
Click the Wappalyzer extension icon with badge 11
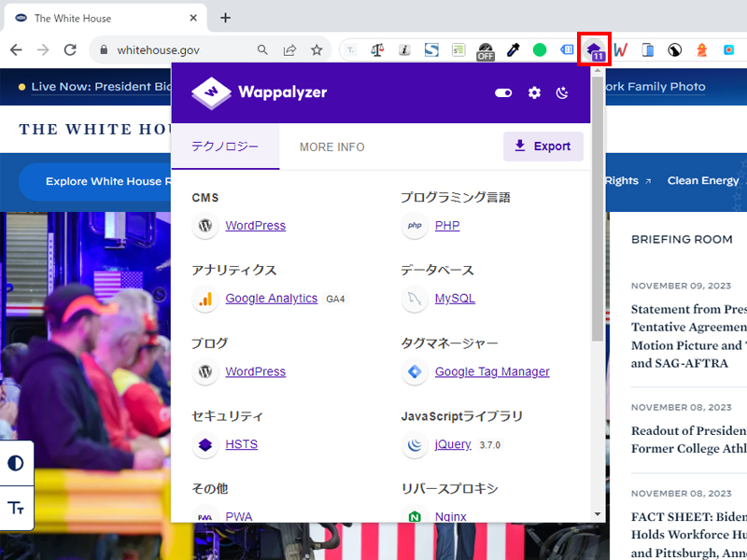(594, 49)
